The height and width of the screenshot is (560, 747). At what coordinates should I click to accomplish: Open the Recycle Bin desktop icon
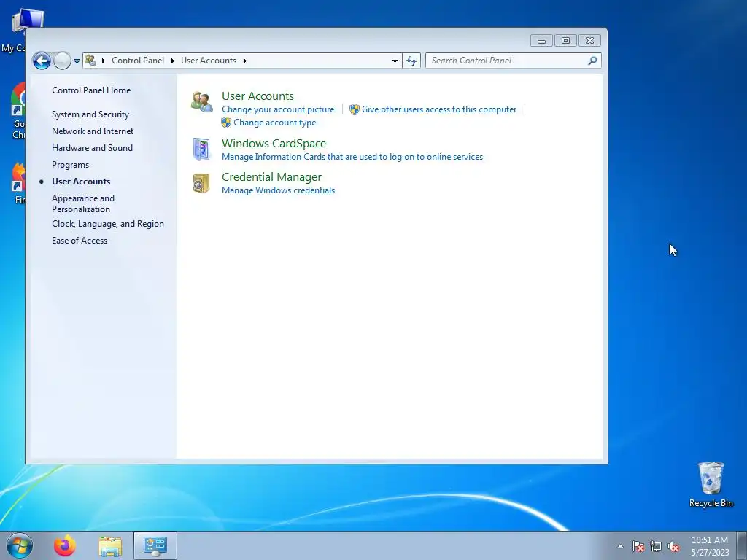(x=711, y=484)
